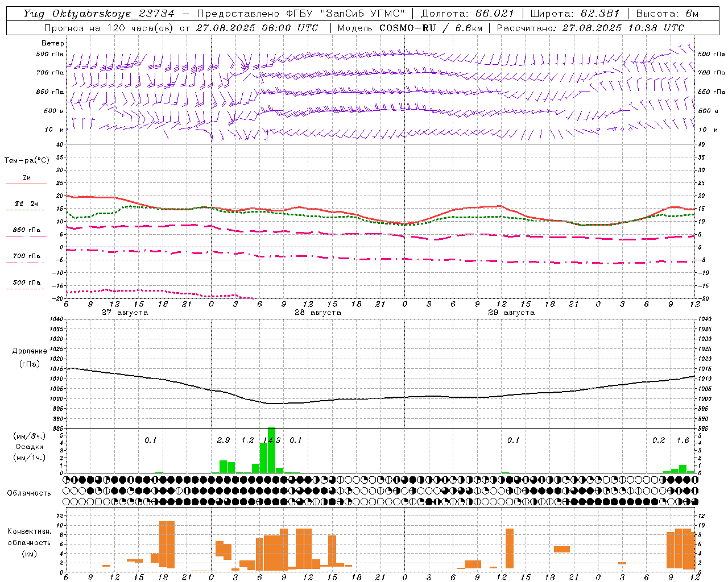Click the 3-hour precipitation value '14.3'
The height and width of the screenshot is (582, 728).
click(x=272, y=440)
